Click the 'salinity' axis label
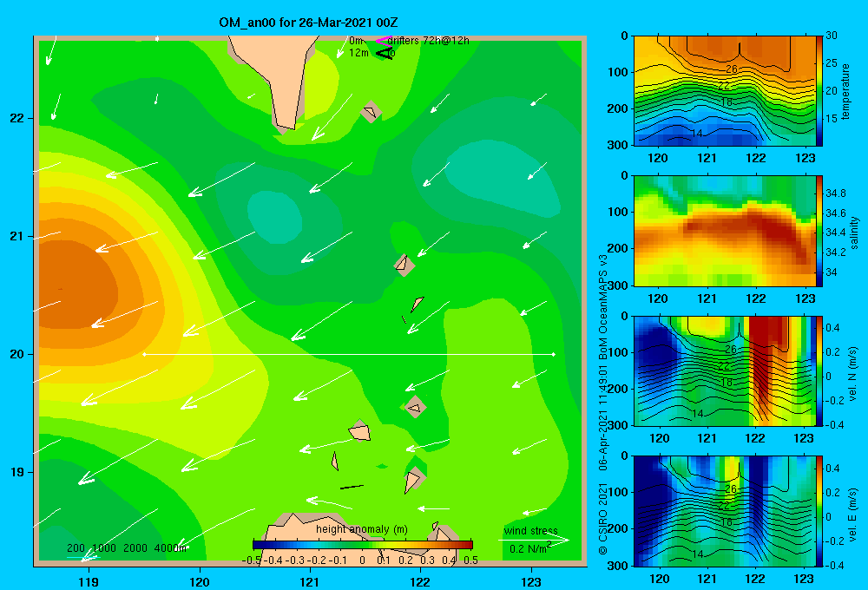868x590 pixels. point(854,233)
